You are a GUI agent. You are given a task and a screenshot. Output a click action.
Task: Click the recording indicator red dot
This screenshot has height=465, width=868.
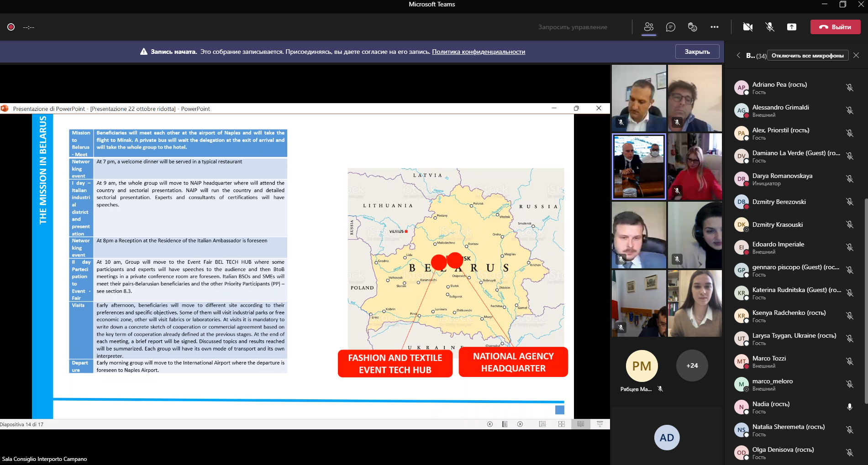[11, 27]
